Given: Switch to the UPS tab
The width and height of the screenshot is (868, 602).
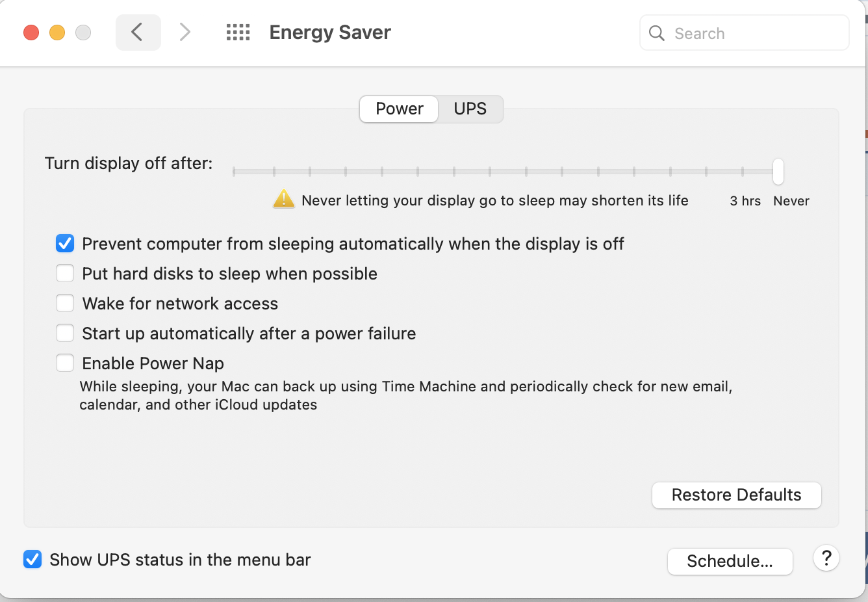Looking at the screenshot, I should tap(470, 109).
